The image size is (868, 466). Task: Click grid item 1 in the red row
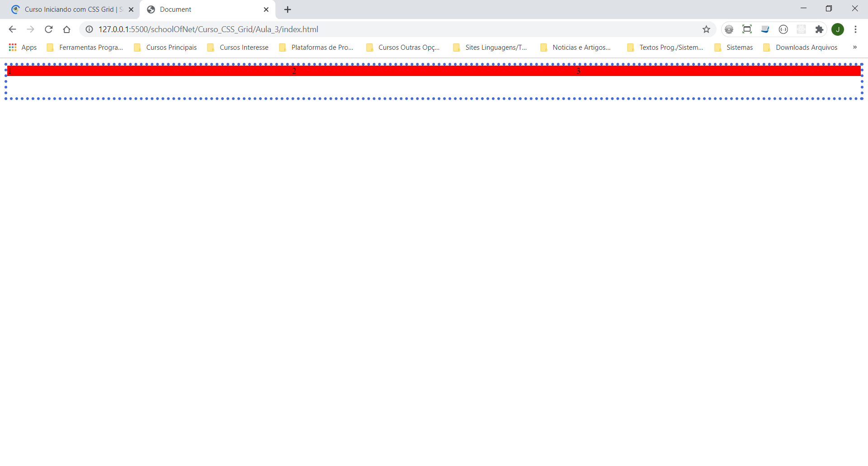tap(149, 71)
